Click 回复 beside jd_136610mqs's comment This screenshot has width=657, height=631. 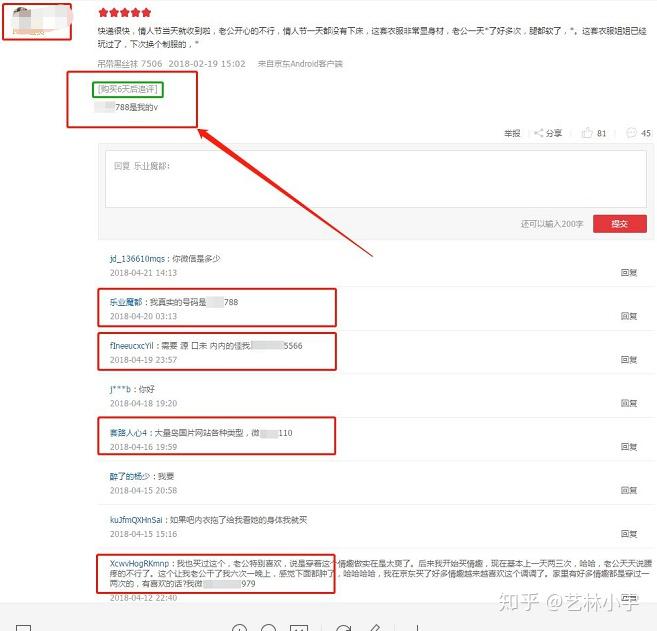pos(629,272)
